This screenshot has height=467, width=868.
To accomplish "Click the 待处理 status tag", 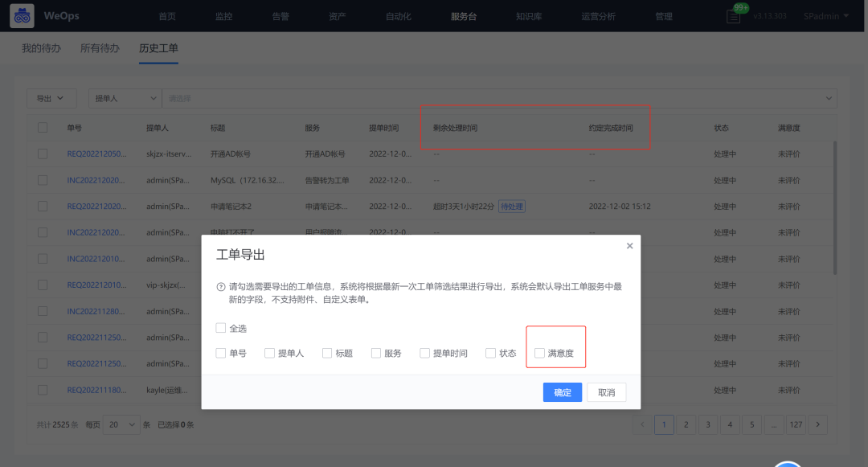I will (x=511, y=207).
